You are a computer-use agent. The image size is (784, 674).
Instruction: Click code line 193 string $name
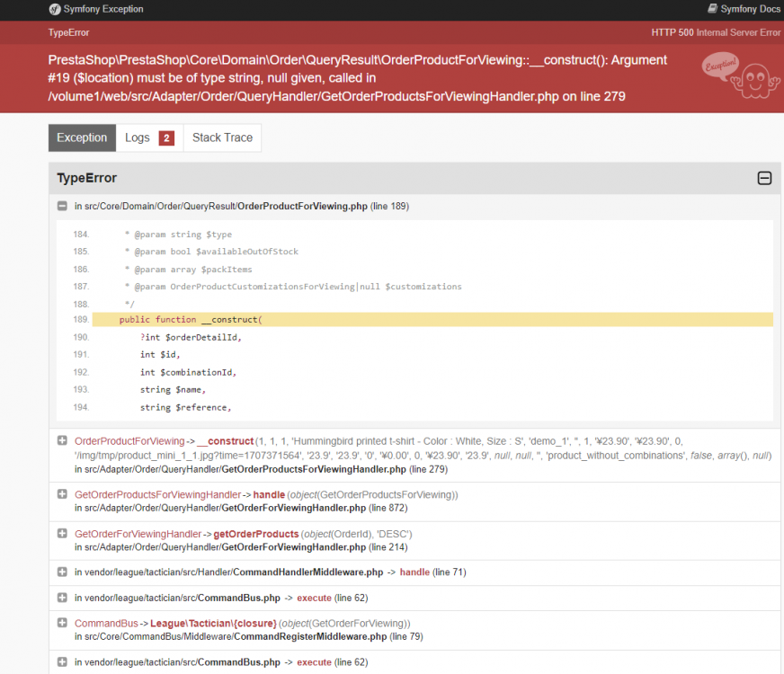(x=173, y=389)
